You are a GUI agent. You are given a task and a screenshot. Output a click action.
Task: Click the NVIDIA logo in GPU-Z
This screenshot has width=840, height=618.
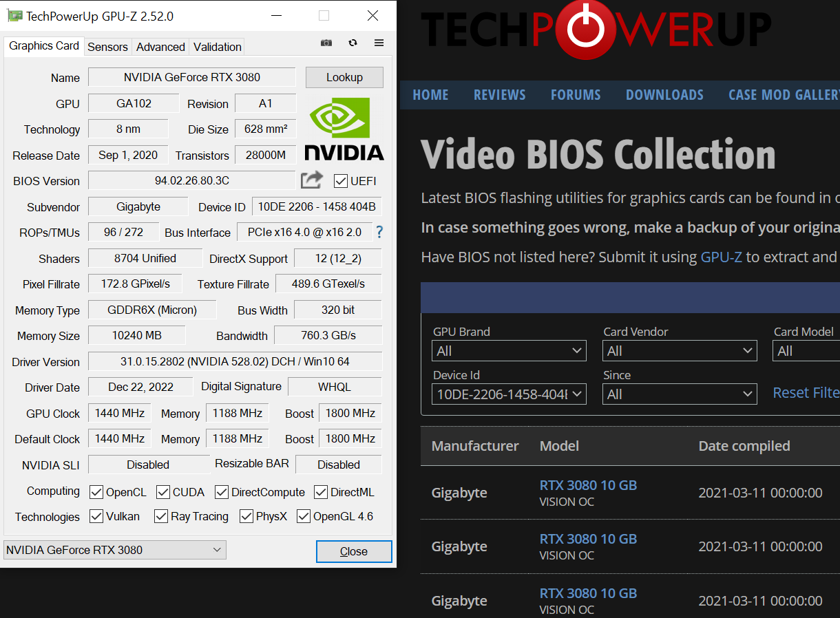tap(344, 129)
